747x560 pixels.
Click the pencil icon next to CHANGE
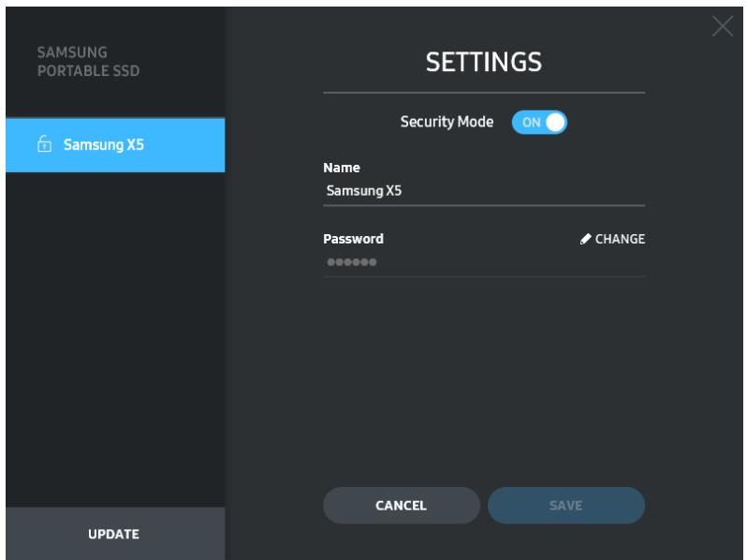585,239
